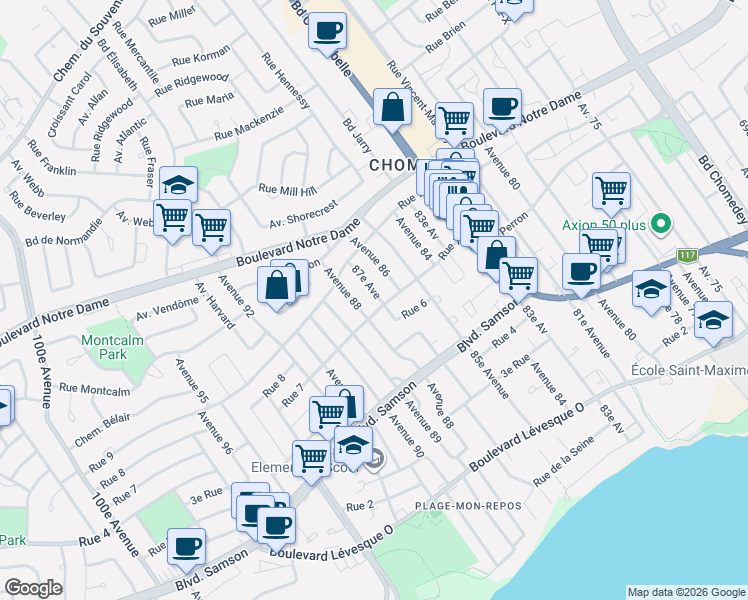Select the school marker near Rue Fraser
The height and width of the screenshot is (600, 748).
click(x=178, y=186)
